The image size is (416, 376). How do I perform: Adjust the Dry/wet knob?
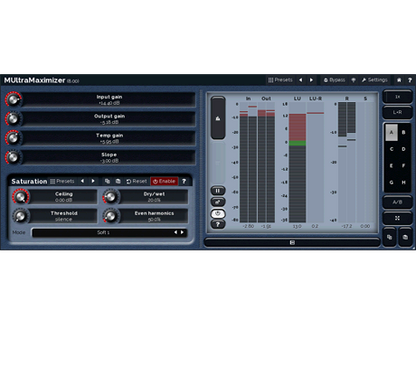click(111, 197)
